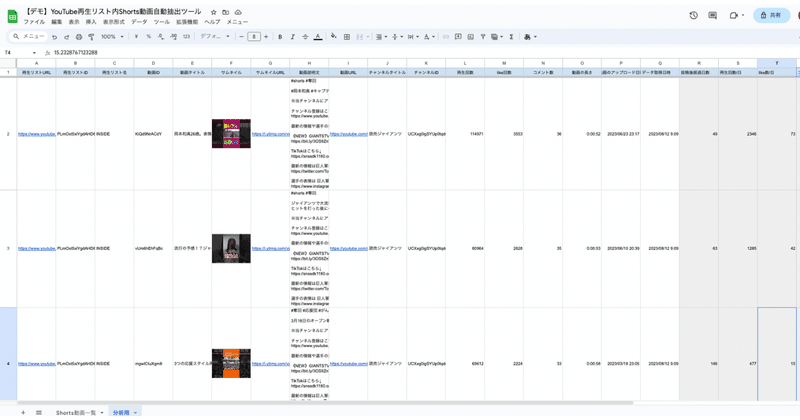The height and width of the screenshot is (420, 800).
Task: Open the 表示形式 menu
Action: point(114,22)
